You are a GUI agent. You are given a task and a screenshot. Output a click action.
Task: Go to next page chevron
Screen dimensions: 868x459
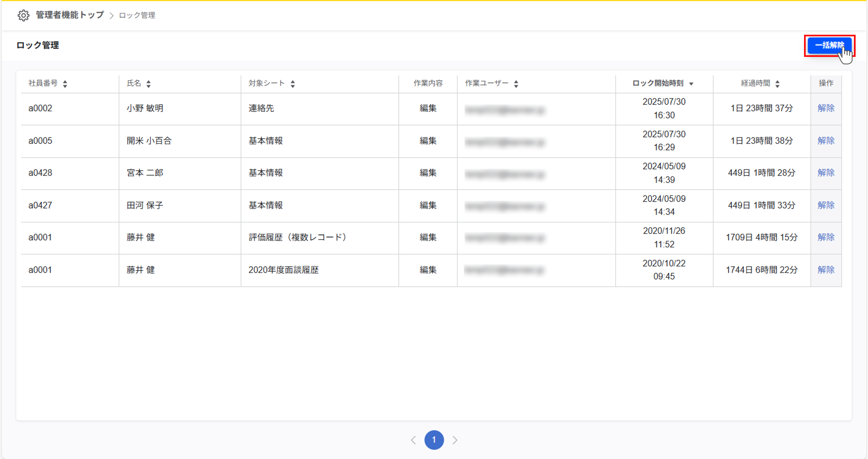455,440
